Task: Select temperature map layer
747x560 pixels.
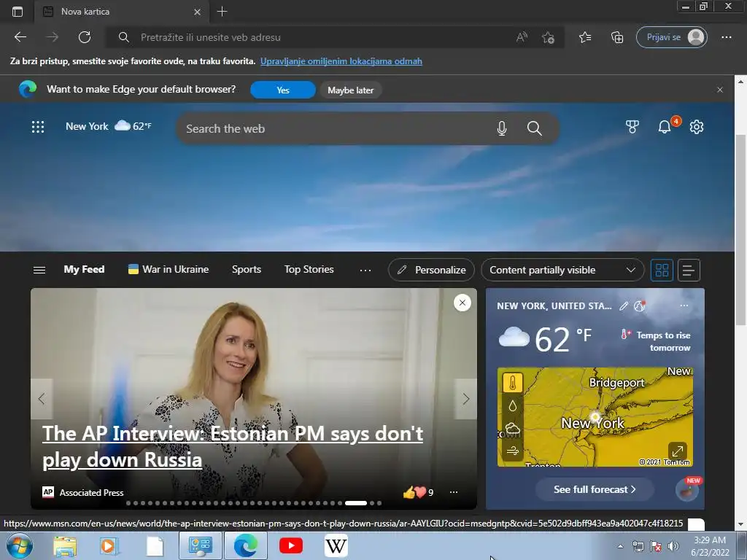Action: 513,383
